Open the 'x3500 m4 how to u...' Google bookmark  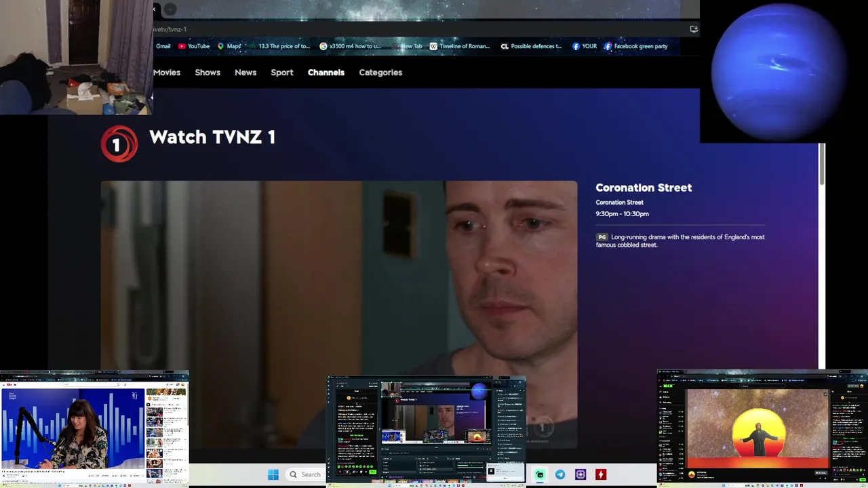(351, 46)
